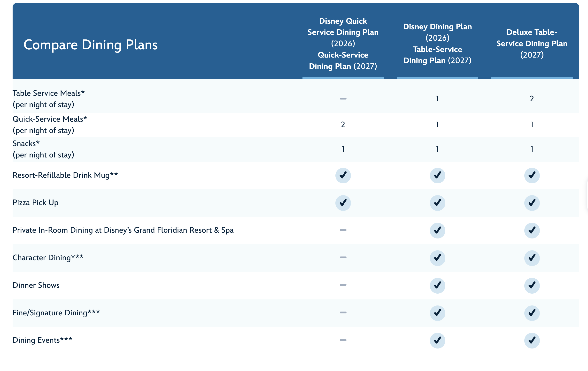Click the Deluxe plan checkmark for Private In-Room Dining

coord(532,230)
